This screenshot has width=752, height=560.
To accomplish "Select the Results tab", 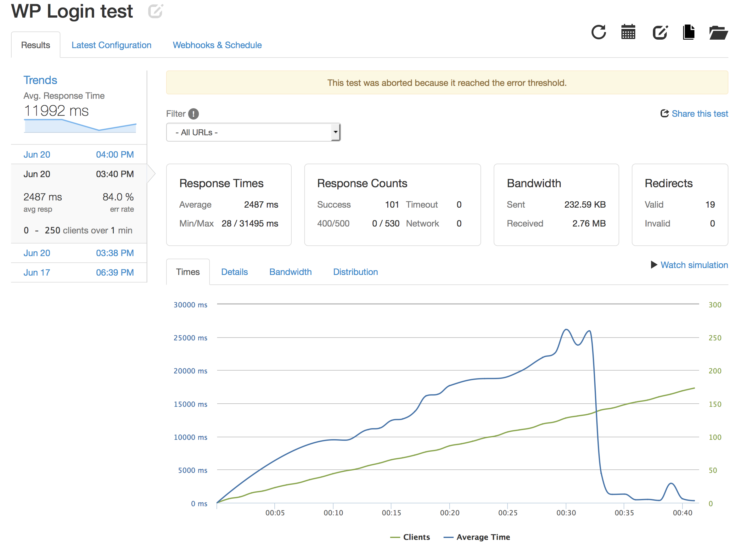I will click(x=36, y=45).
